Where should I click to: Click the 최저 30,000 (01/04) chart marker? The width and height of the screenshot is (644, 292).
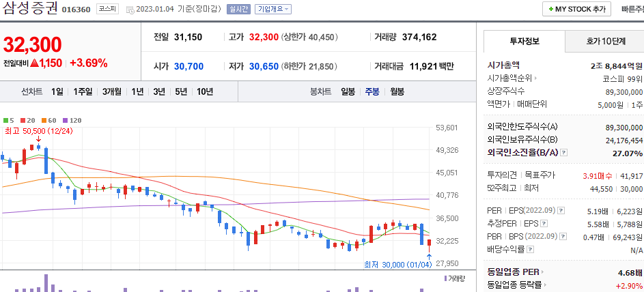pos(398,265)
